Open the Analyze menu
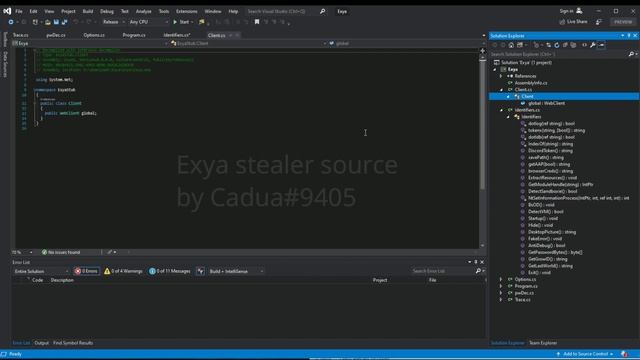 (143, 11)
